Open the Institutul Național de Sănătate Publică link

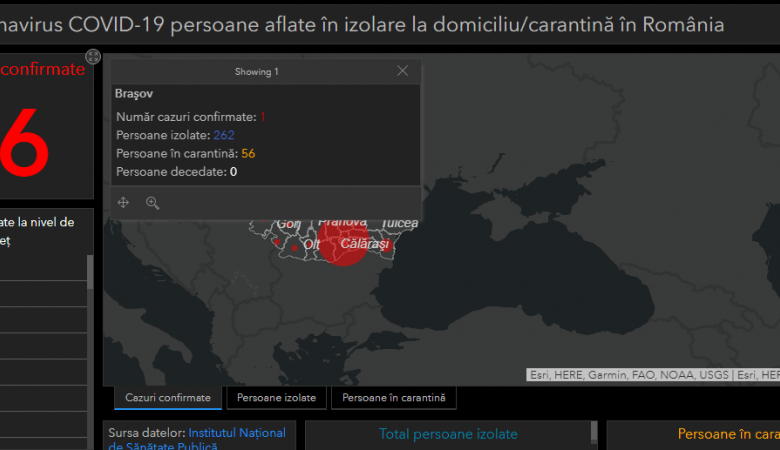click(197, 440)
